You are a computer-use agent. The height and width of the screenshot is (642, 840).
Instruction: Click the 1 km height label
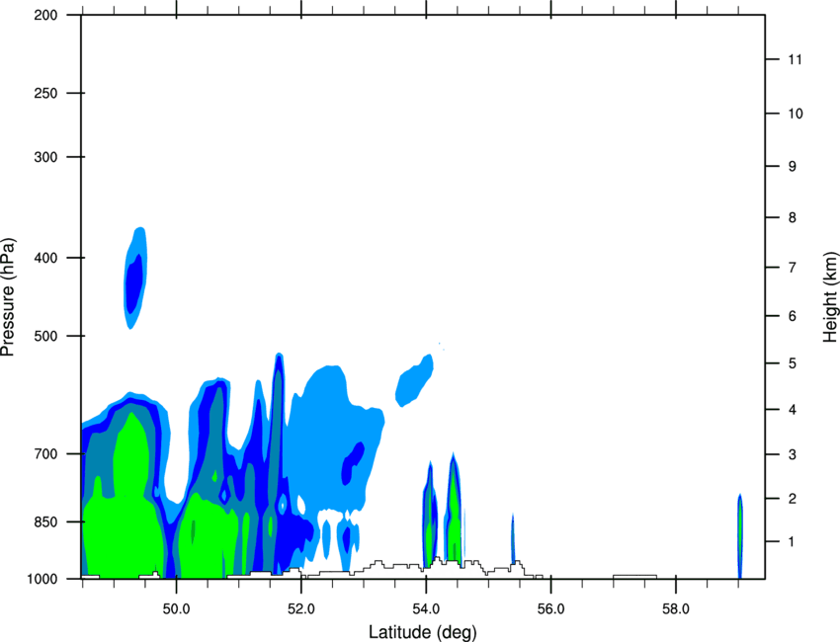tap(793, 542)
